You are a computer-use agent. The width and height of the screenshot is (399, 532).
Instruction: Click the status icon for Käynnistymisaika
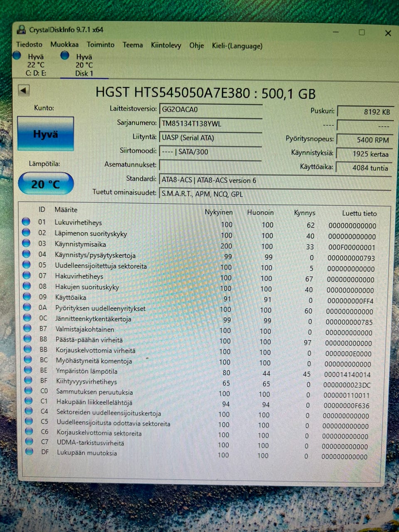pyautogui.click(x=26, y=243)
